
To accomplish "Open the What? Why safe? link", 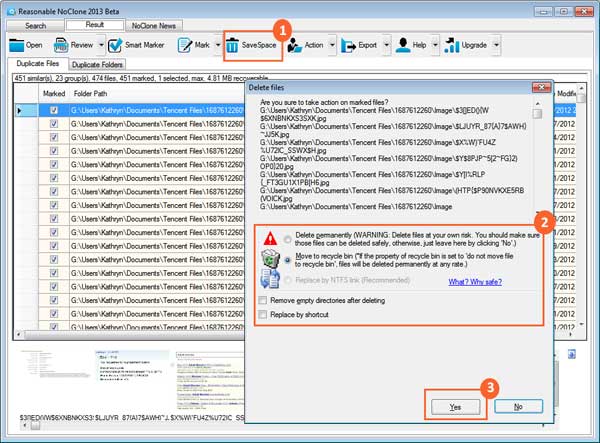I will coord(475,282).
